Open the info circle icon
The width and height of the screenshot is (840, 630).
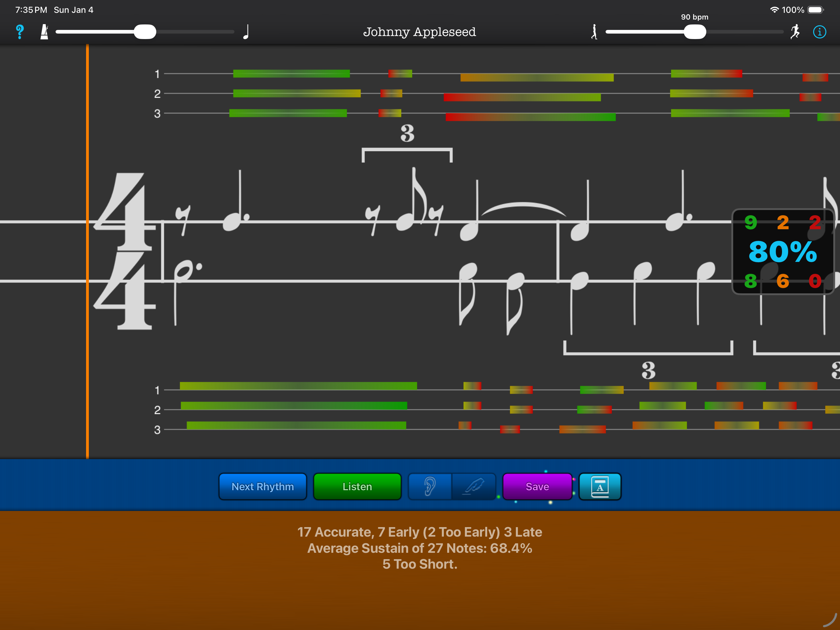[820, 32]
